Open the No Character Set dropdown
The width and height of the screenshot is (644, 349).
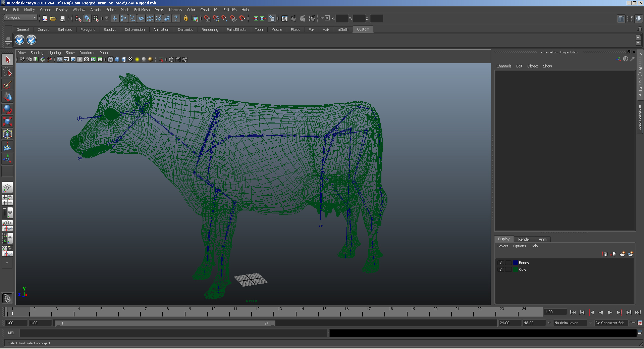point(611,323)
